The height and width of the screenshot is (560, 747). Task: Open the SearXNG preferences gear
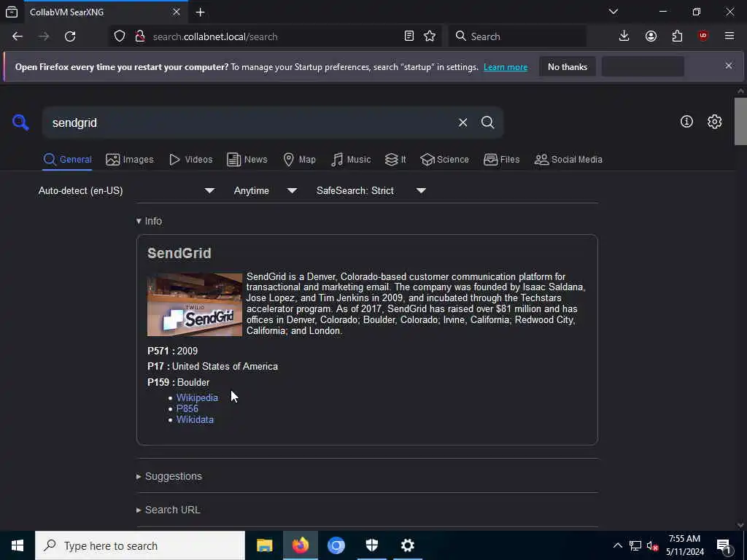714,122
